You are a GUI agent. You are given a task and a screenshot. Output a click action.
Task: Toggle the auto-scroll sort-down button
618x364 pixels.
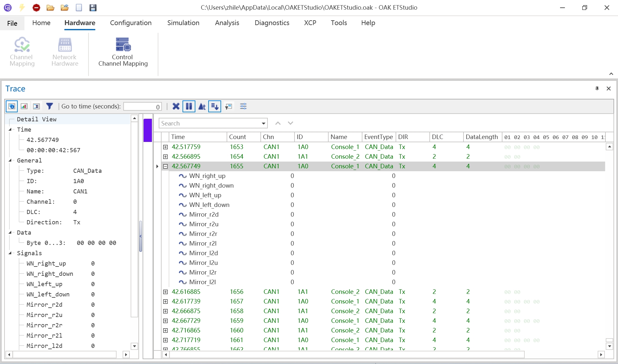[215, 106]
